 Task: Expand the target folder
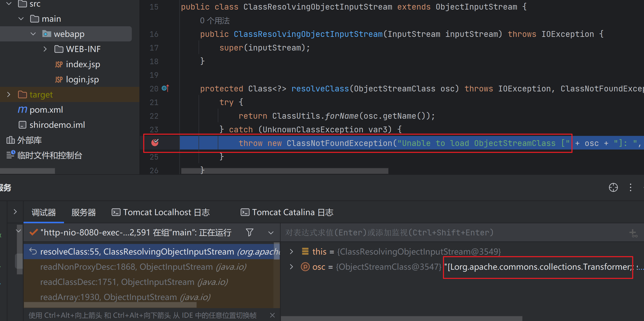pos(9,94)
